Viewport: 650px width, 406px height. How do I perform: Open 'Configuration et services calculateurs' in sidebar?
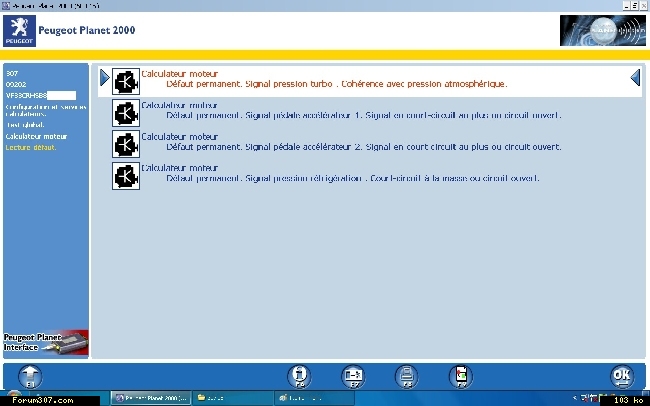point(46,110)
